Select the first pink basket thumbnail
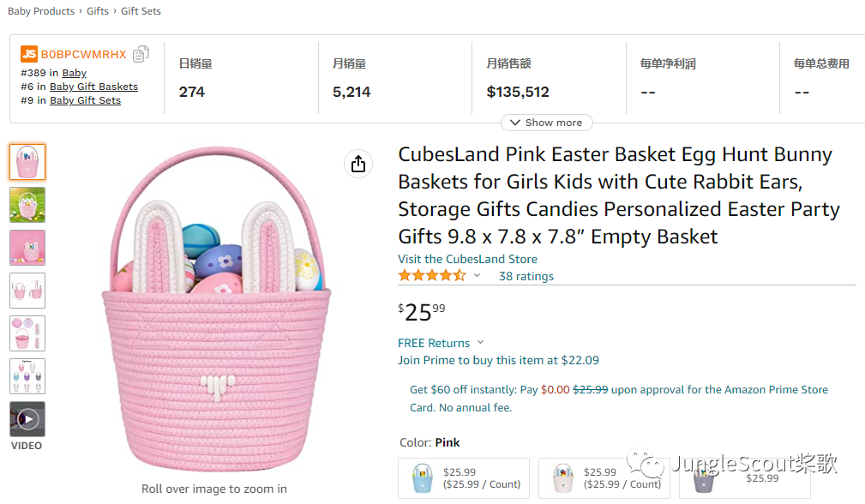 27,162
